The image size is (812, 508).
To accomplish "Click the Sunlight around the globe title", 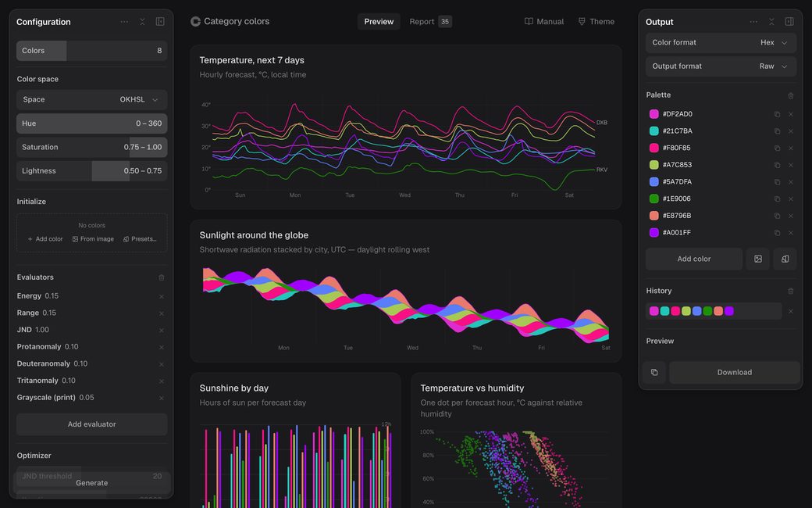I will [254, 235].
